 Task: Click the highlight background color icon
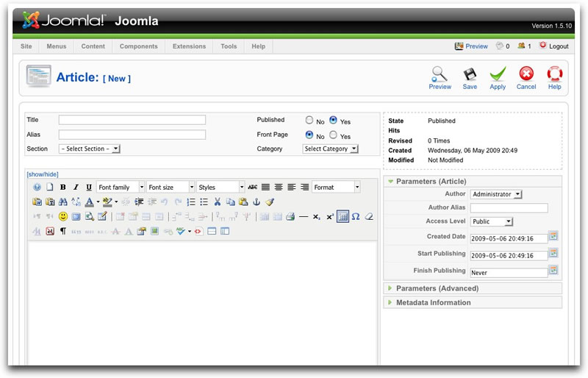(107, 202)
